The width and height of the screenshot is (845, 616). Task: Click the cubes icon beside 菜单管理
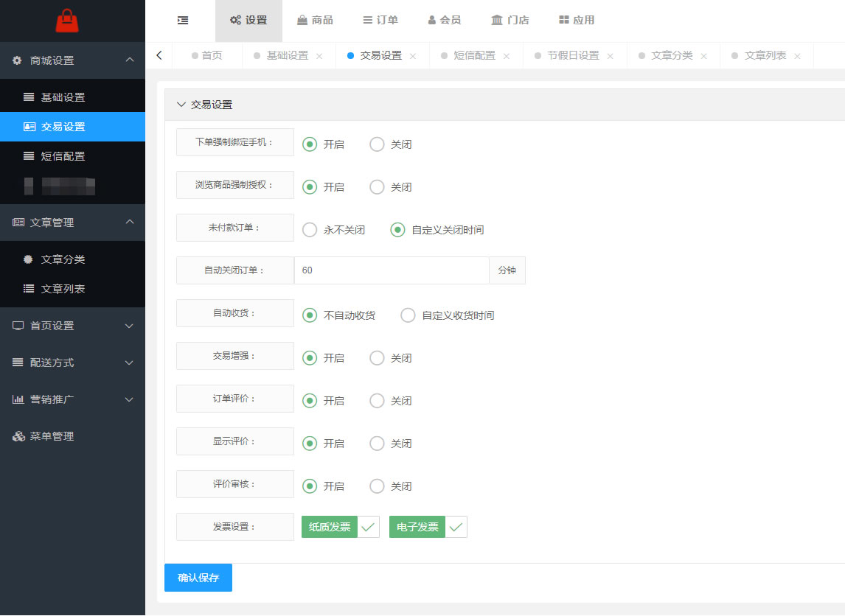(x=19, y=436)
